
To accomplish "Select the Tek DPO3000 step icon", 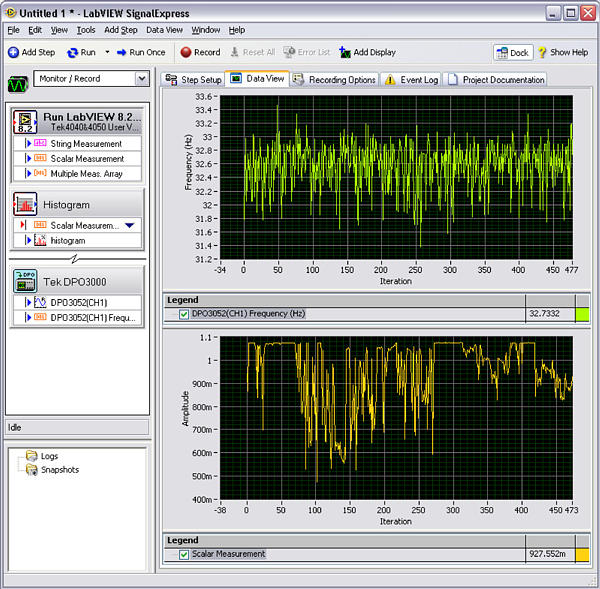I will coord(26,279).
